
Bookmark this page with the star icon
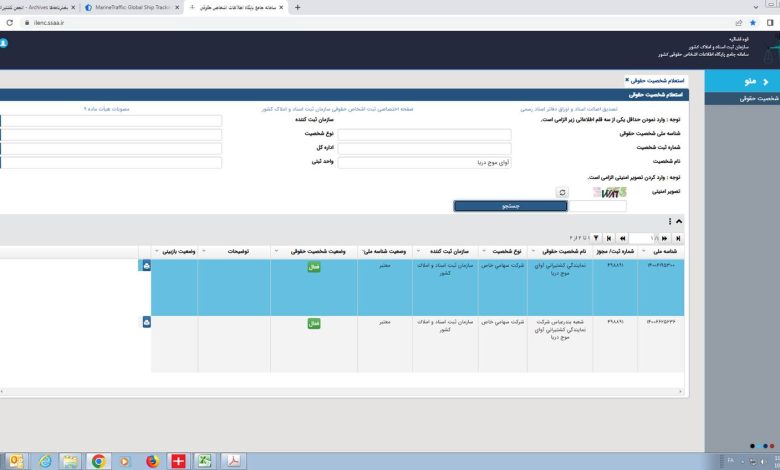point(753,22)
